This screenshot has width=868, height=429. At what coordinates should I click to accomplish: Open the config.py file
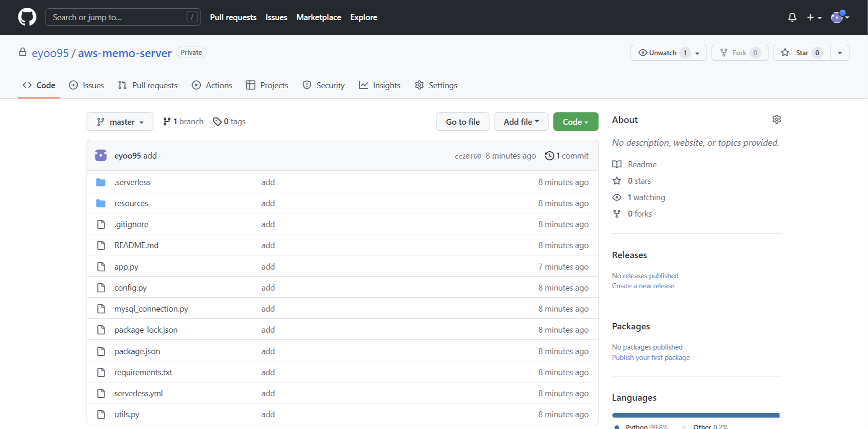pyautogui.click(x=131, y=288)
